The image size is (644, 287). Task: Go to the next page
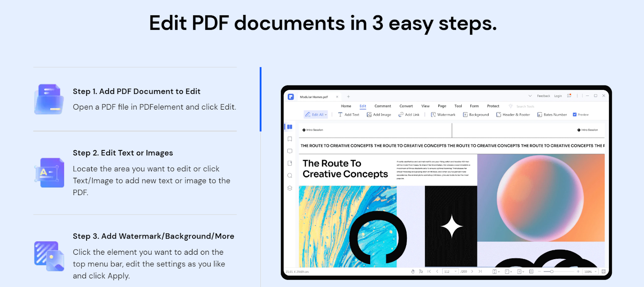[472, 272]
